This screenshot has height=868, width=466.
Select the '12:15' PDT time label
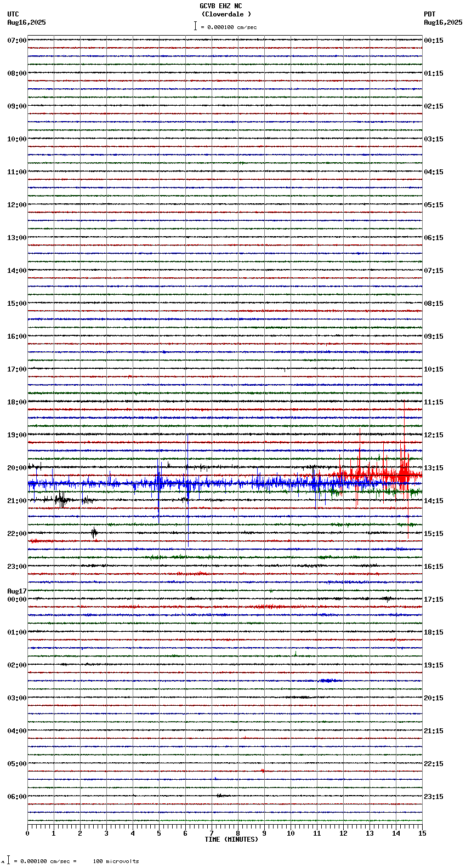pos(434,435)
